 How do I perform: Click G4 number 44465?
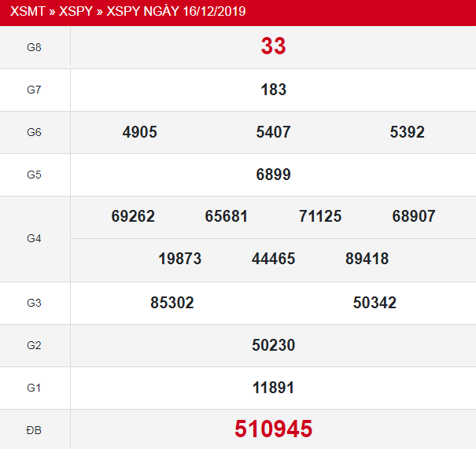tap(273, 259)
